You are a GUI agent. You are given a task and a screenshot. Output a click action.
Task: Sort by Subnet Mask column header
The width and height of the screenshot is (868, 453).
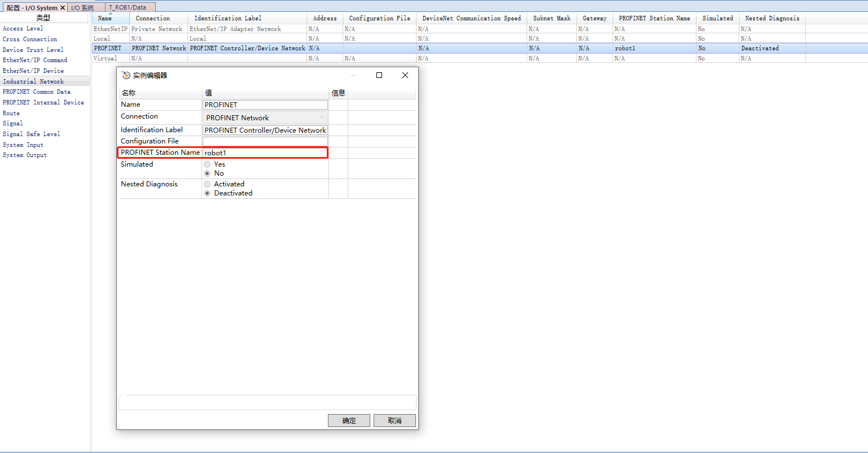pyautogui.click(x=551, y=18)
